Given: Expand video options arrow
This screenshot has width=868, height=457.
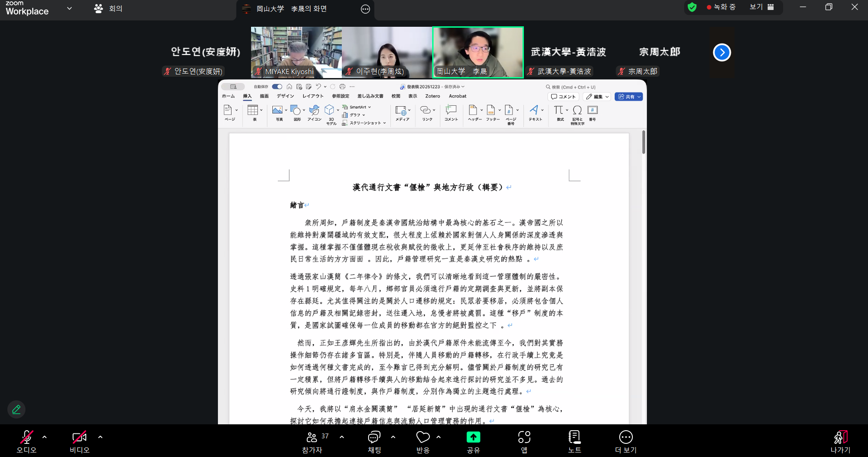Looking at the screenshot, I should point(100,437).
